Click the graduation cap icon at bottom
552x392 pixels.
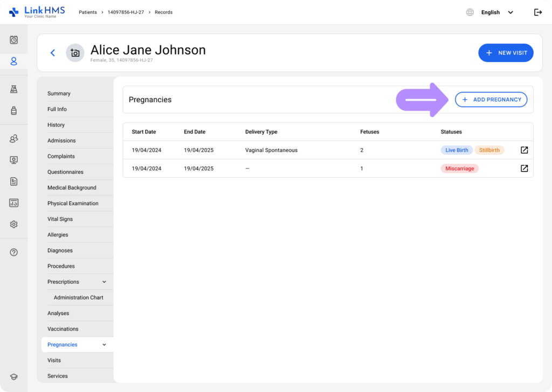(14, 377)
